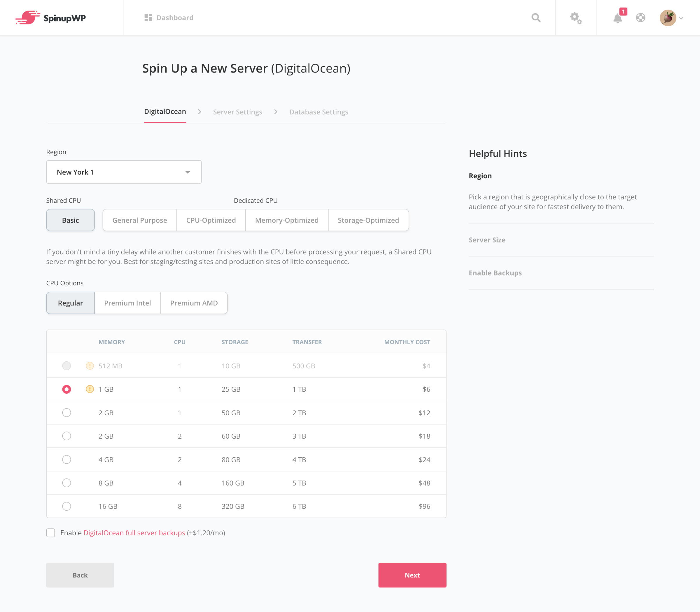Click the Next button to proceed
700x612 pixels.
(412, 574)
